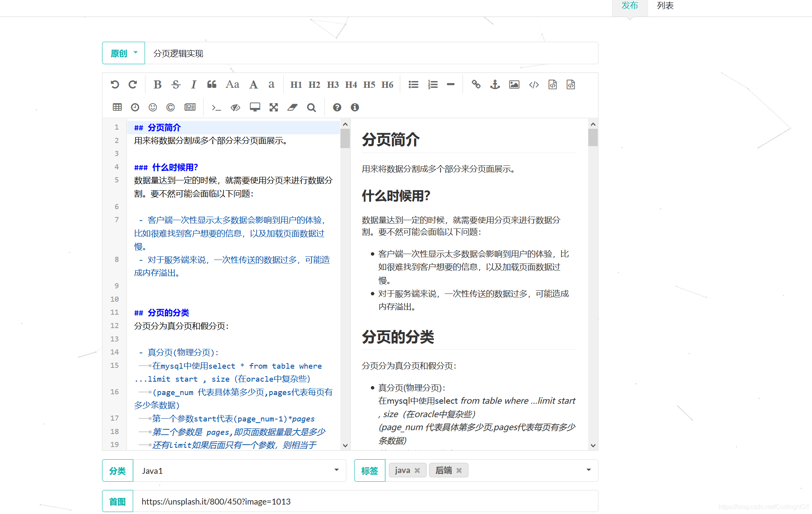The image size is (812, 514).
Task: Insert current datetime clock icon
Action: [135, 107]
